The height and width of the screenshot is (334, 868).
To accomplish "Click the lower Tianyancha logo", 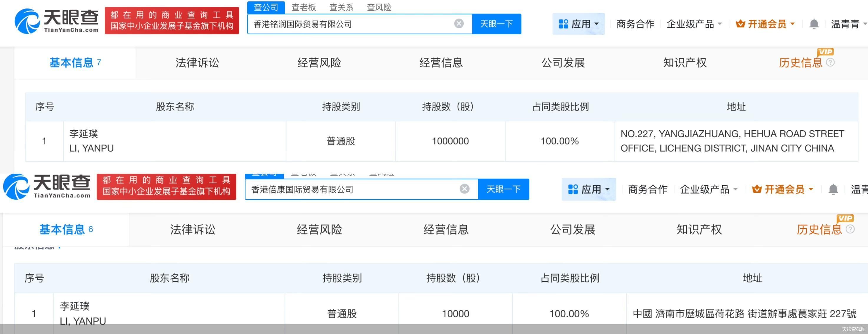I will tap(47, 186).
